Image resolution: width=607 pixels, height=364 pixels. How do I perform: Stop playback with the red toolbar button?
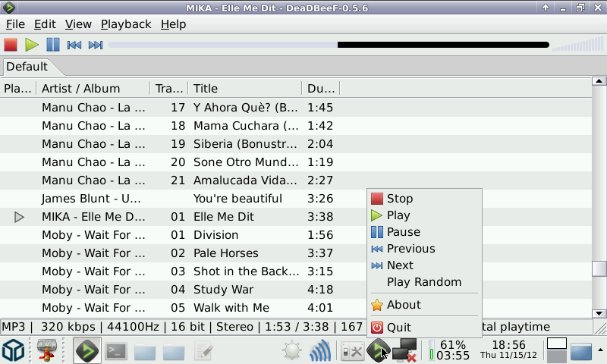[11, 45]
